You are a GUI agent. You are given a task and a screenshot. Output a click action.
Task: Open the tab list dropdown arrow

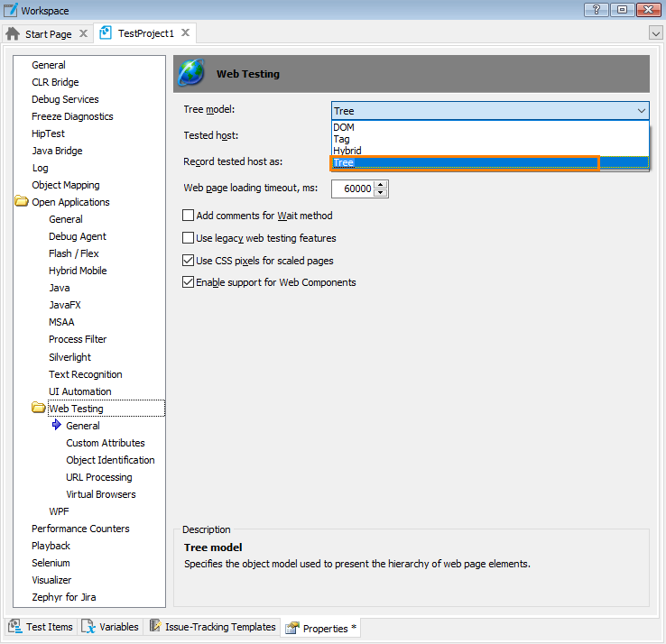[656, 33]
